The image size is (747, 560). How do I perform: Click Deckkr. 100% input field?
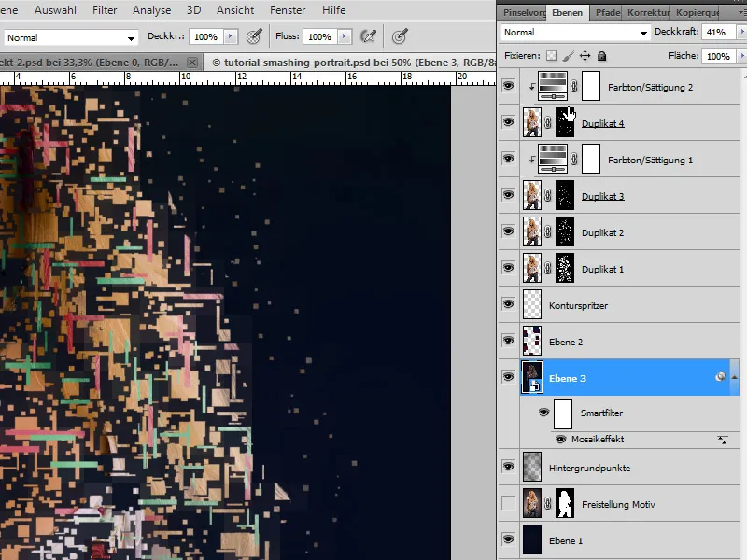(x=206, y=36)
